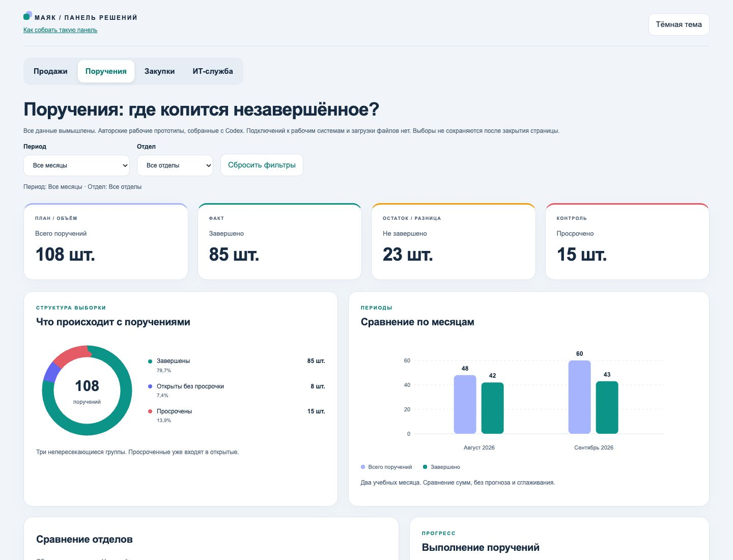Click the Сентябрь 2026 completed bar labeled 43
This screenshot has width=733, height=560.
(607, 407)
